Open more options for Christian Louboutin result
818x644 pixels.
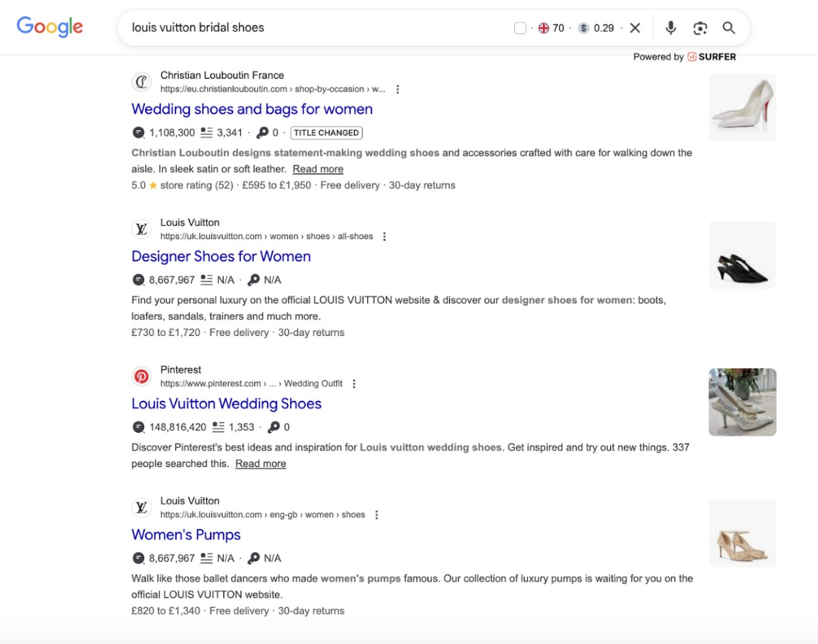click(x=398, y=89)
